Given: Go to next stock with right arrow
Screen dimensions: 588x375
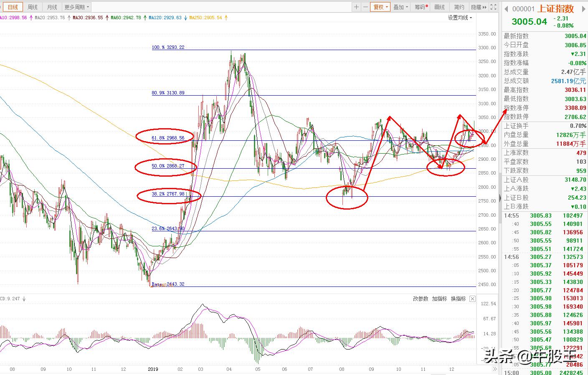Looking at the screenshot, I should (584, 9).
